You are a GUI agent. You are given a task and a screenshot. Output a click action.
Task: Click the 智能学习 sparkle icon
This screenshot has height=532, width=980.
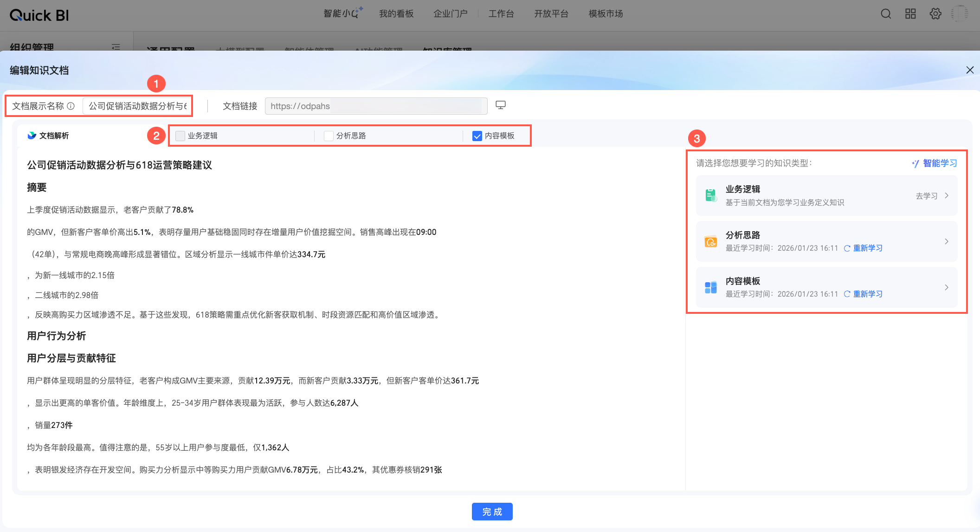pyautogui.click(x=916, y=163)
